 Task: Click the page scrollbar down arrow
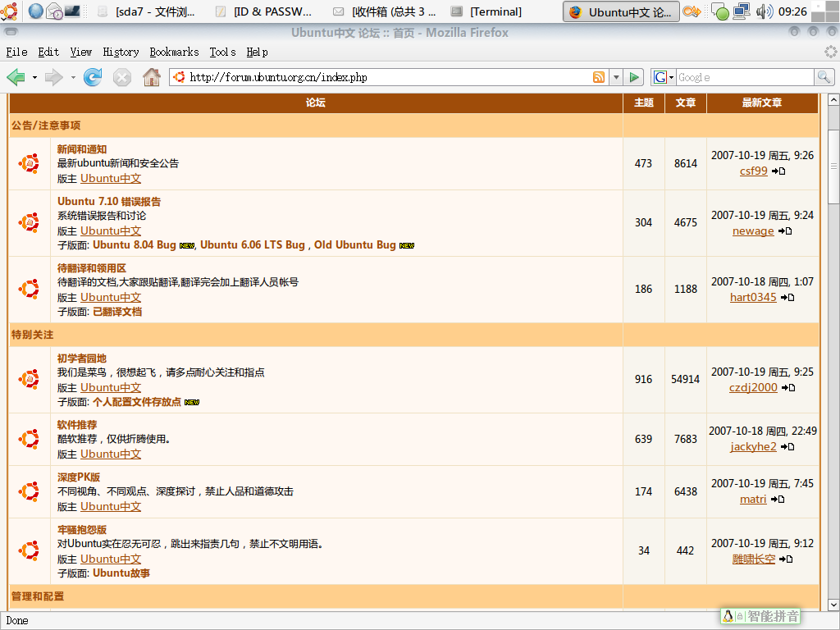[833, 605]
